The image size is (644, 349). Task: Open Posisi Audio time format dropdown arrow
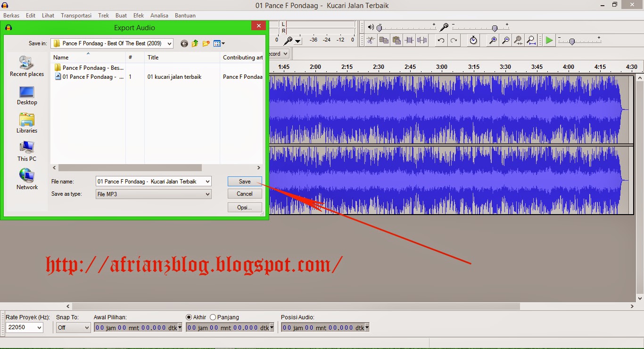point(367,327)
